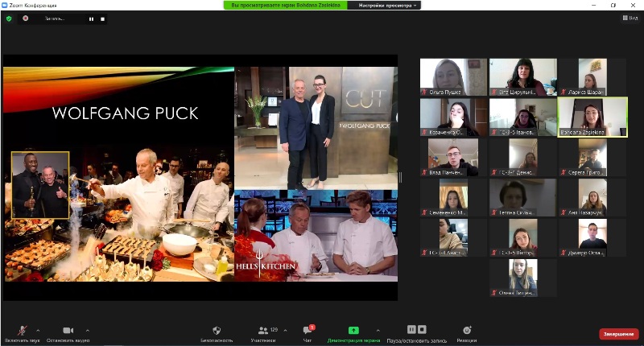Select participant tile labeled Віта Цирульні
Image resolution: width=644 pixels, height=346 pixels.
523,77
